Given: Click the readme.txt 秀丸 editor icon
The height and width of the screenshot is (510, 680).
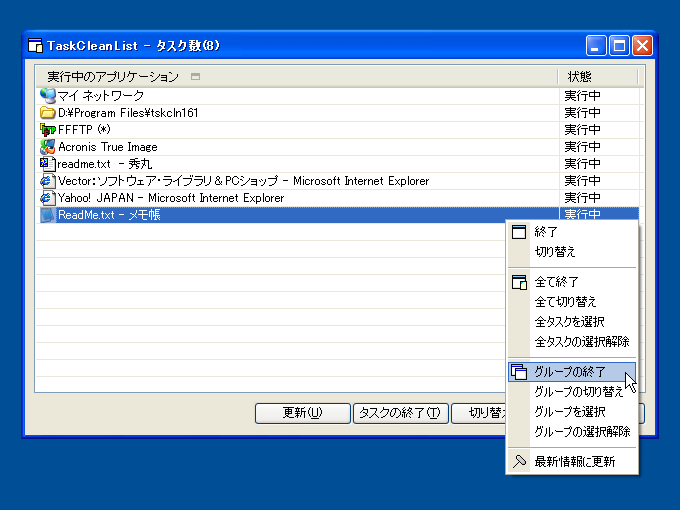Looking at the screenshot, I should pos(48,164).
